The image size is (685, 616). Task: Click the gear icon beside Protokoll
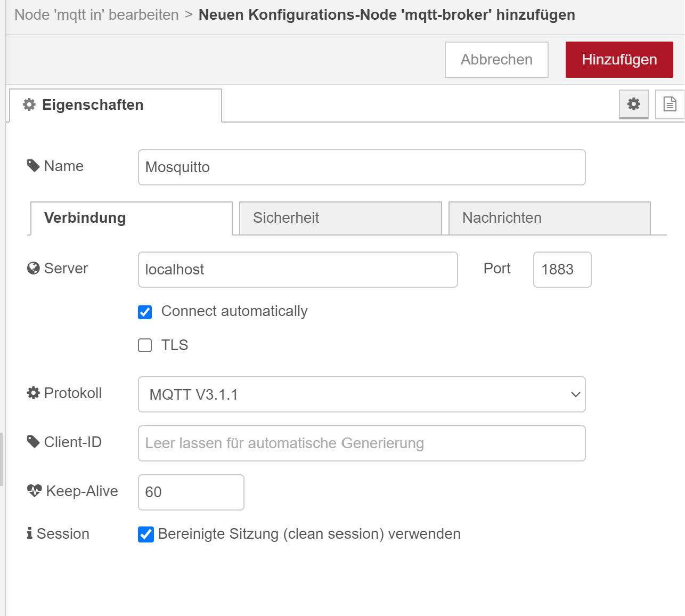coord(33,393)
